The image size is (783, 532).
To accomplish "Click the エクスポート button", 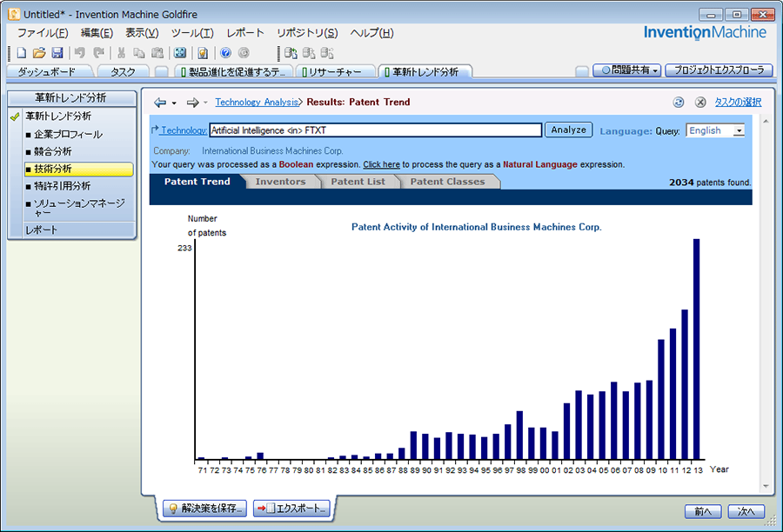I will 291,509.
